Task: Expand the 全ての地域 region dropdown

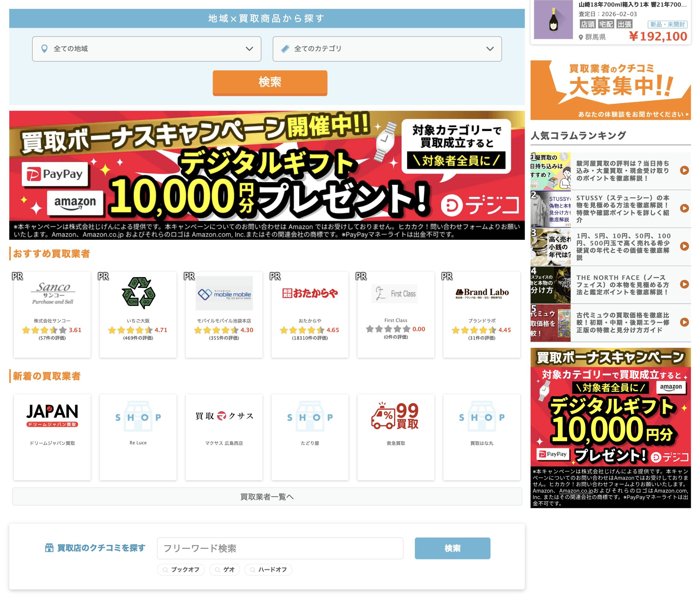Action: [146, 49]
